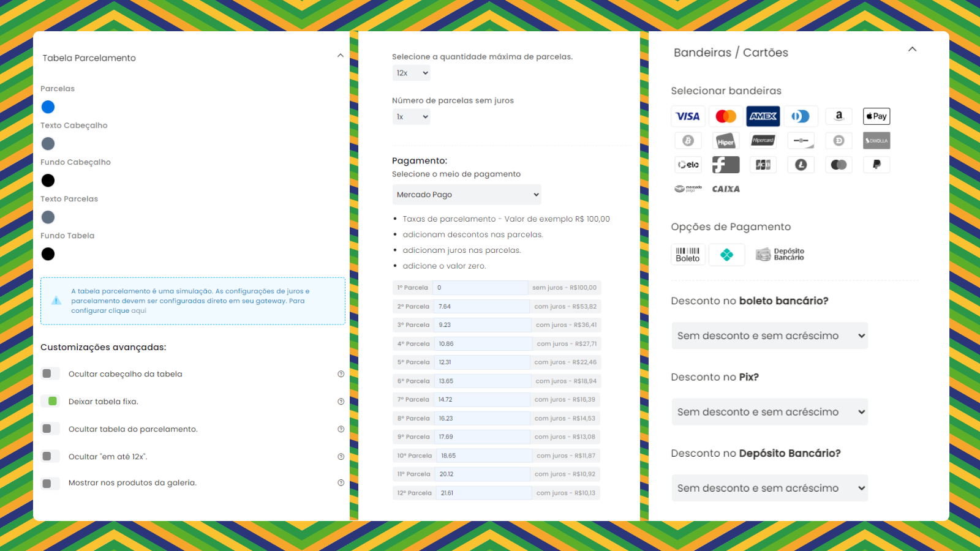Open the maximum installments dropdown showing 12x
The width and height of the screenshot is (980, 551).
[412, 73]
